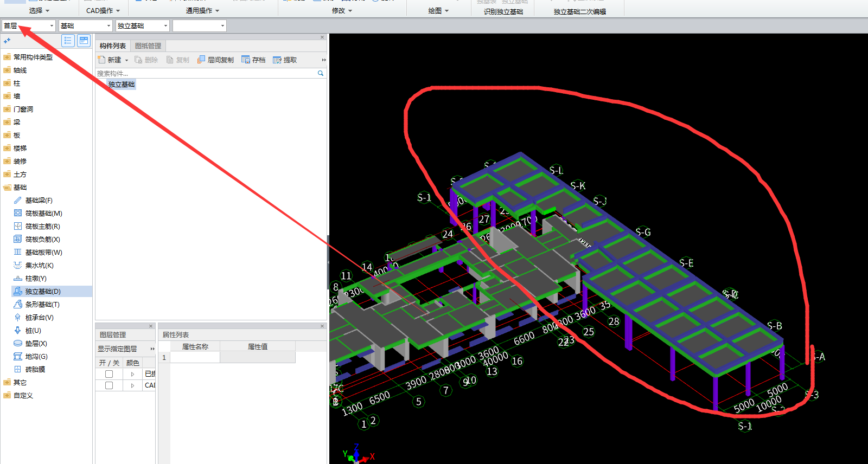Open the 选择 ribbon group menu
This screenshot has width=868, height=464.
pos(39,10)
